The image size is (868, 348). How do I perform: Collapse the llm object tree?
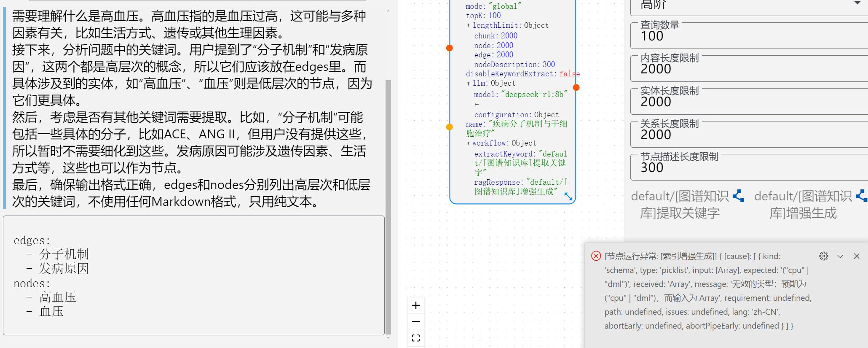(469, 84)
